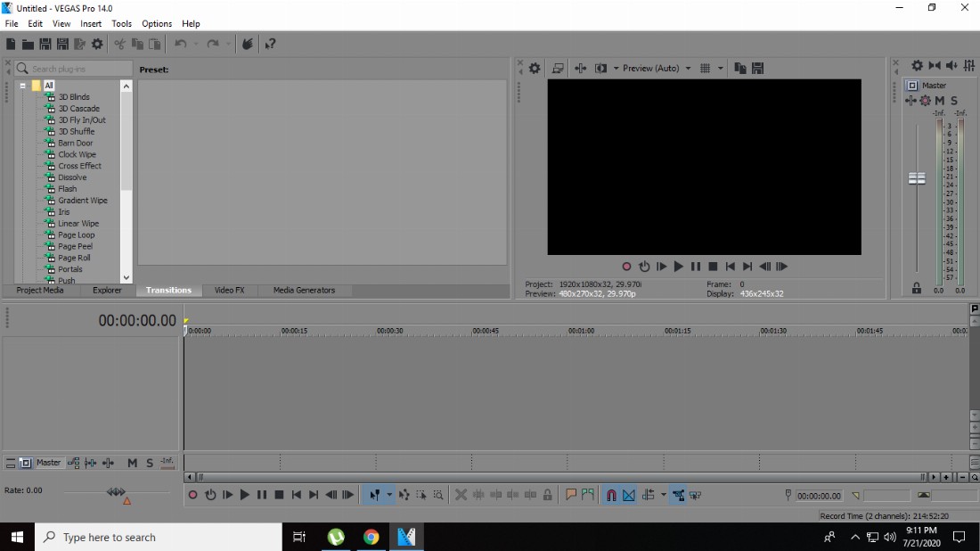Insert a marker with the flag icon
The width and height of the screenshot is (980, 551).
570,495
